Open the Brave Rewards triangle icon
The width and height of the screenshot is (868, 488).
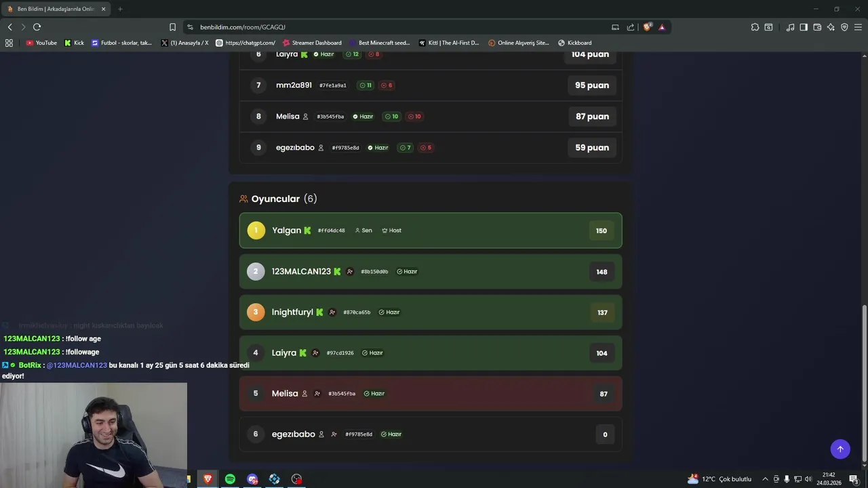662,27
